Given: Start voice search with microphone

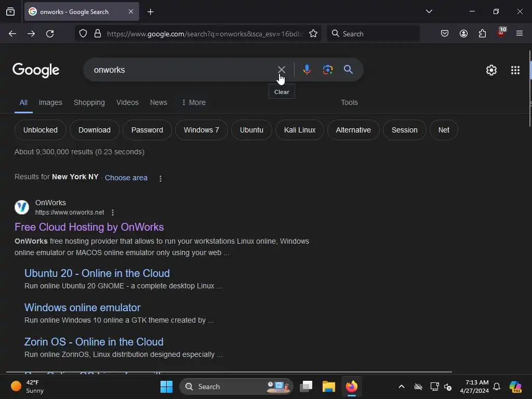Looking at the screenshot, I should 307,70.
